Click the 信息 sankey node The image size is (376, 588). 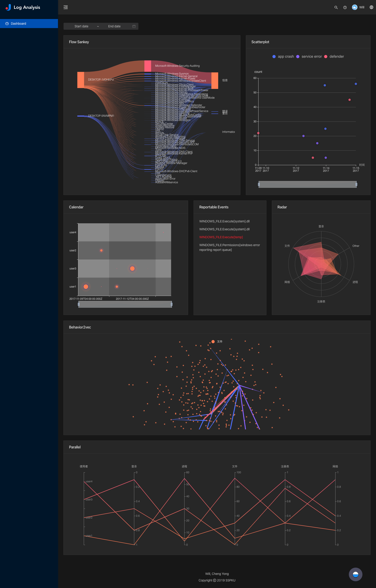pos(215,81)
